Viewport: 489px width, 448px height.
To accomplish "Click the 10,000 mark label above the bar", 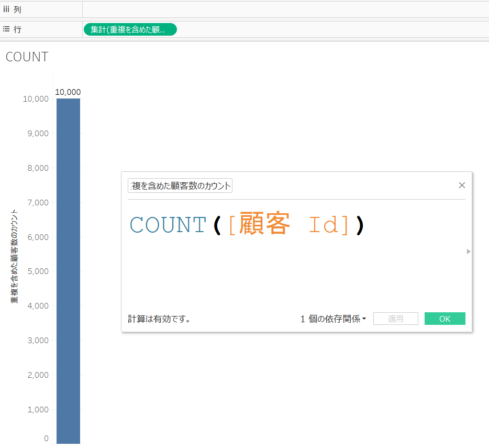I will (68, 92).
